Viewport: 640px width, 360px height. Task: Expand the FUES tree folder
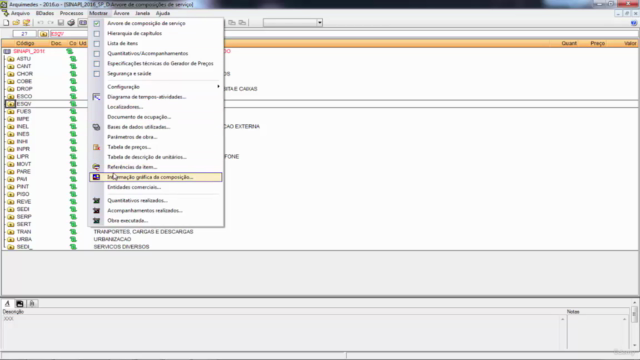pyautogui.click(x=11, y=112)
